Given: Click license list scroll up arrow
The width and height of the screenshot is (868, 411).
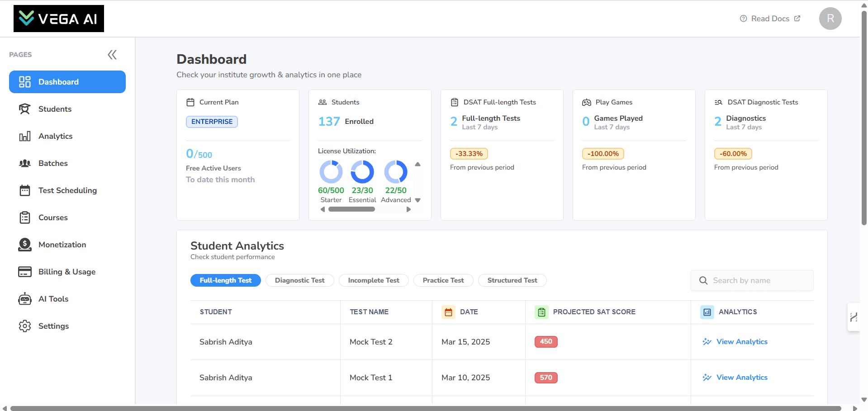Looking at the screenshot, I should coord(418,164).
